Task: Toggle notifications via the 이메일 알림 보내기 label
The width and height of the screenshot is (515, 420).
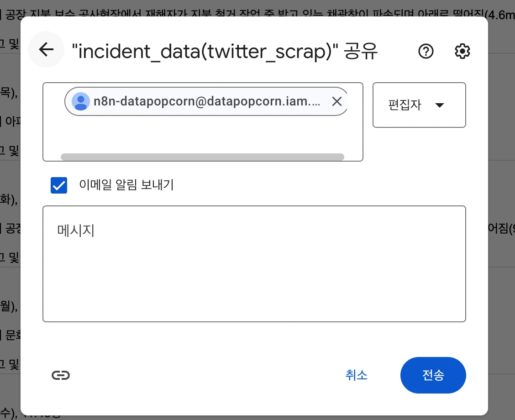Action: pyautogui.click(x=126, y=185)
